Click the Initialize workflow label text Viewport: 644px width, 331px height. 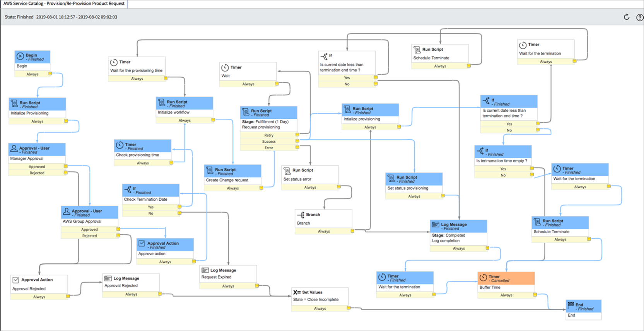(173, 113)
